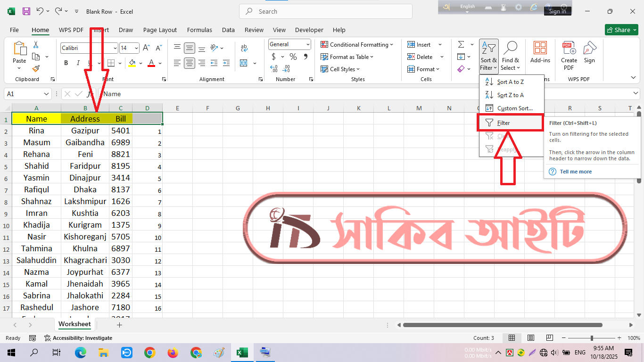
Task: Expand the font name dropdown
Action: click(115, 48)
